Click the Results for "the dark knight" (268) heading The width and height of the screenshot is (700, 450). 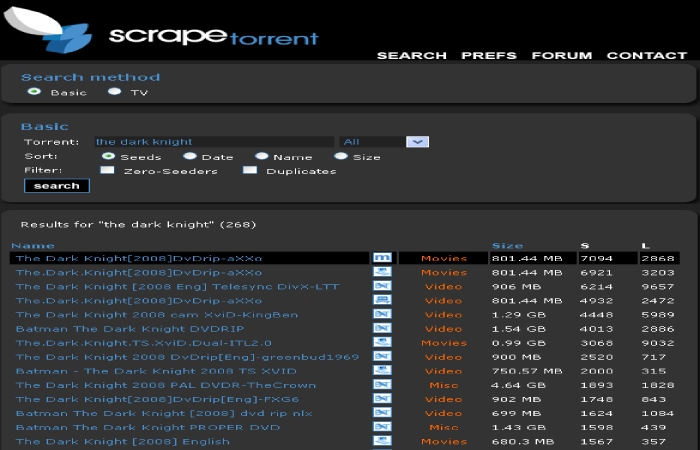tap(138, 225)
